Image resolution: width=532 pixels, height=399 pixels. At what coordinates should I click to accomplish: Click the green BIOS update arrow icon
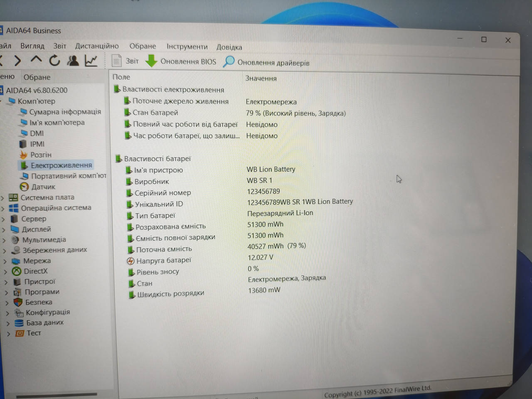(151, 61)
